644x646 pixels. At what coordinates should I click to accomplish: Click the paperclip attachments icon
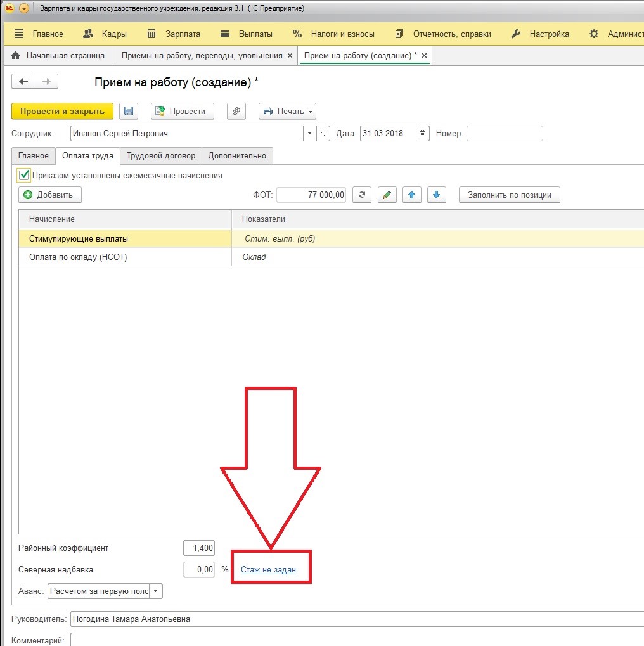point(236,111)
